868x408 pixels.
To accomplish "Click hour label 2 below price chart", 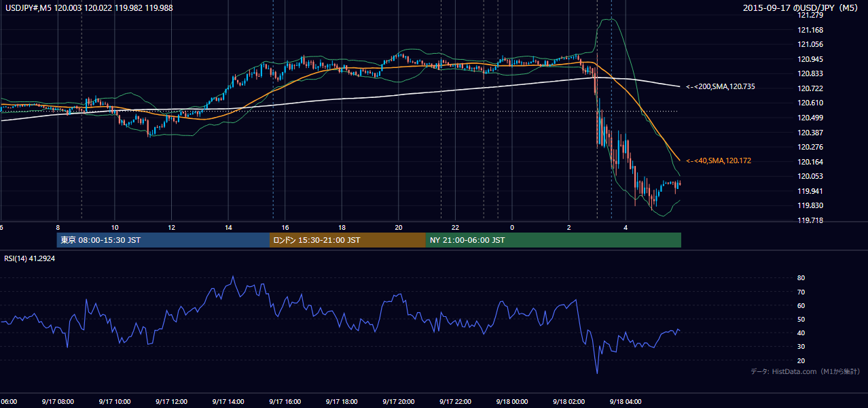I will coord(568,227).
